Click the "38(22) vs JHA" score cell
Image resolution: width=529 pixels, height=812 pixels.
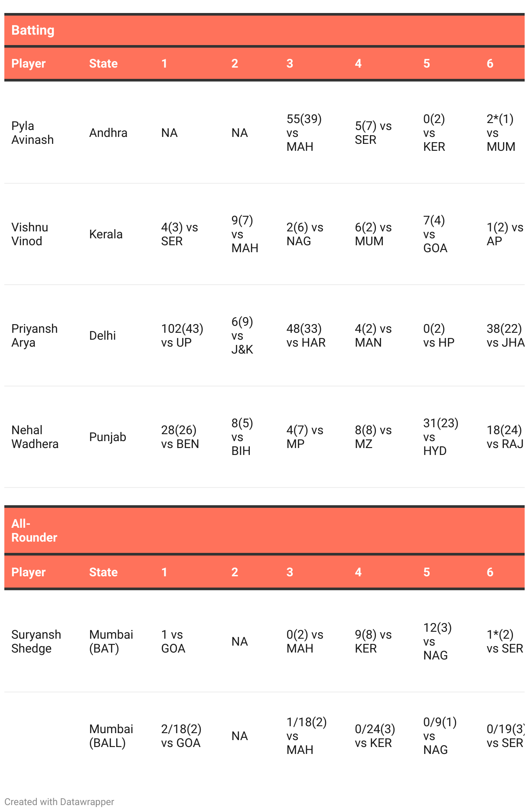[505, 335]
